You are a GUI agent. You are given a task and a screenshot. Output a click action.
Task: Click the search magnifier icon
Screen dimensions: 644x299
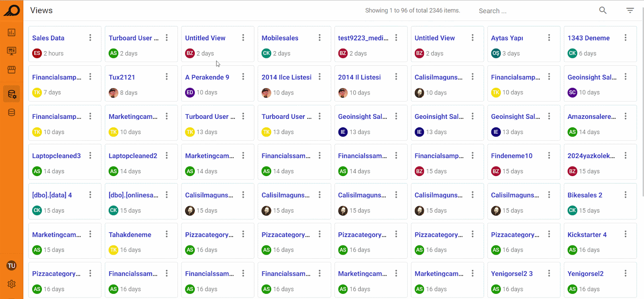603,10
